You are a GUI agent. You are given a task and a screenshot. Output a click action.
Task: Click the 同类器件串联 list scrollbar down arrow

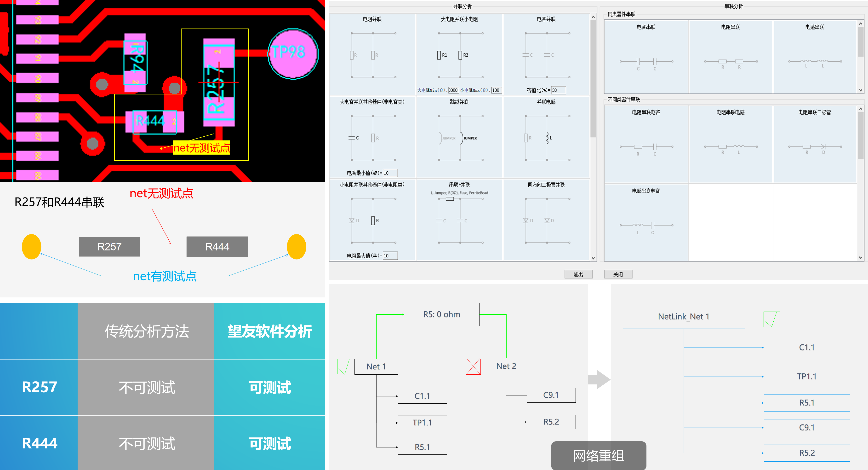(x=861, y=90)
